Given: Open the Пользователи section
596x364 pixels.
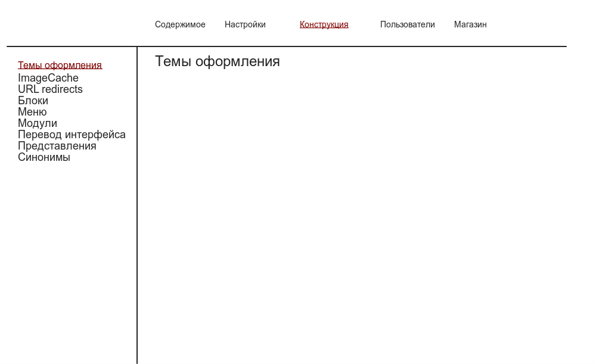Looking at the screenshot, I should [x=407, y=24].
